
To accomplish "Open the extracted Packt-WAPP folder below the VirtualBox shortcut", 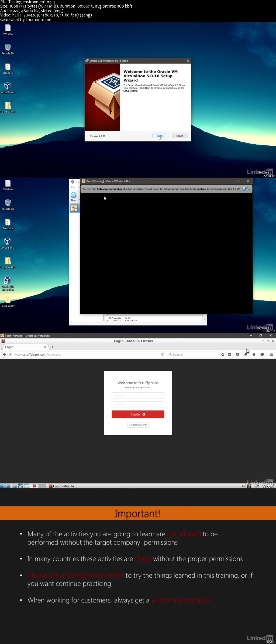I will tap(8, 302).
